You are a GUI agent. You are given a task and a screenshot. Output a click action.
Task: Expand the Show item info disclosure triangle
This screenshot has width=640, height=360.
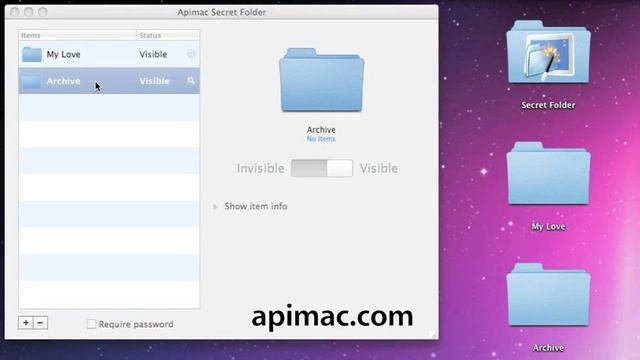216,207
